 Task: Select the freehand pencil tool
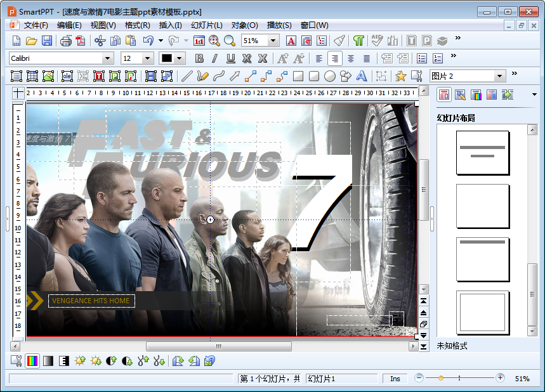(202, 76)
